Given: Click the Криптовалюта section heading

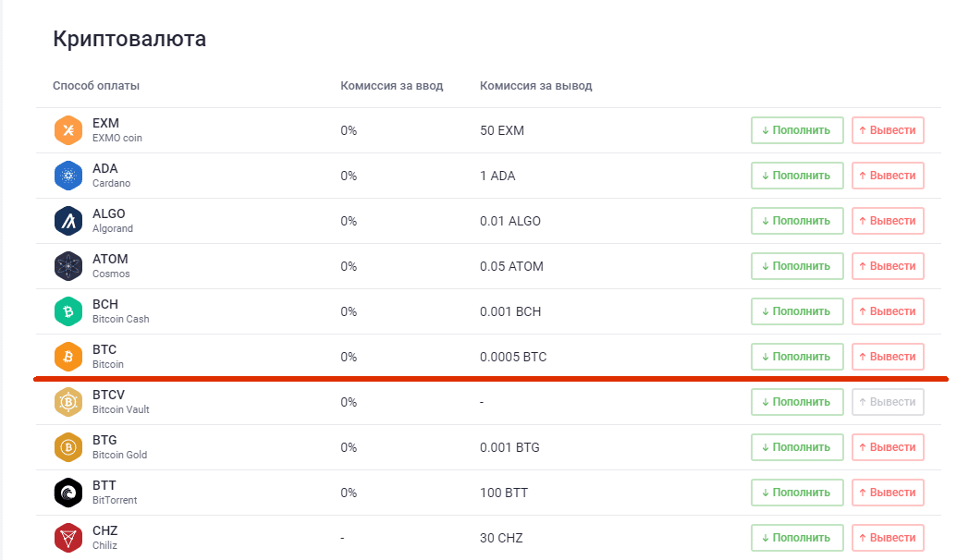Looking at the screenshot, I should coord(129,39).
